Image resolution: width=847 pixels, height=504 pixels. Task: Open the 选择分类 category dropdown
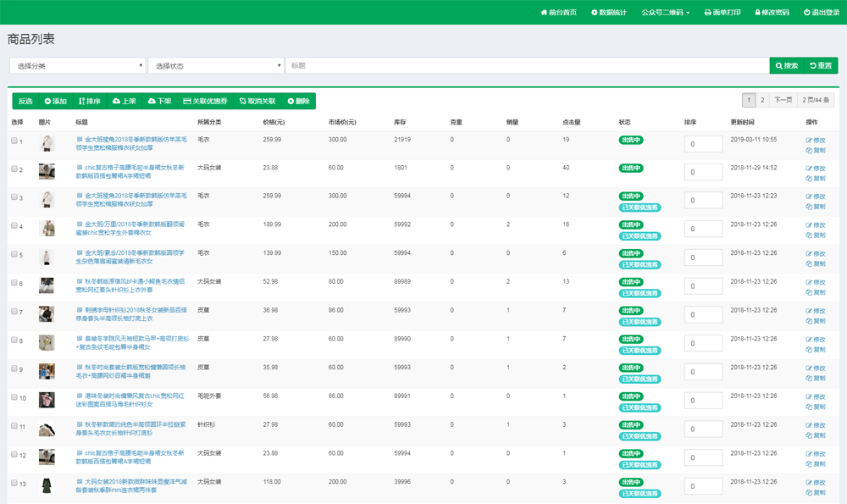coord(77,65)
